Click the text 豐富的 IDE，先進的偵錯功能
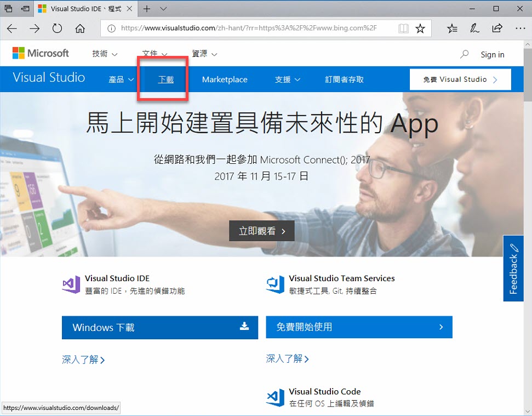Viewport: 532px width, 416px height. tap(135, 291)
